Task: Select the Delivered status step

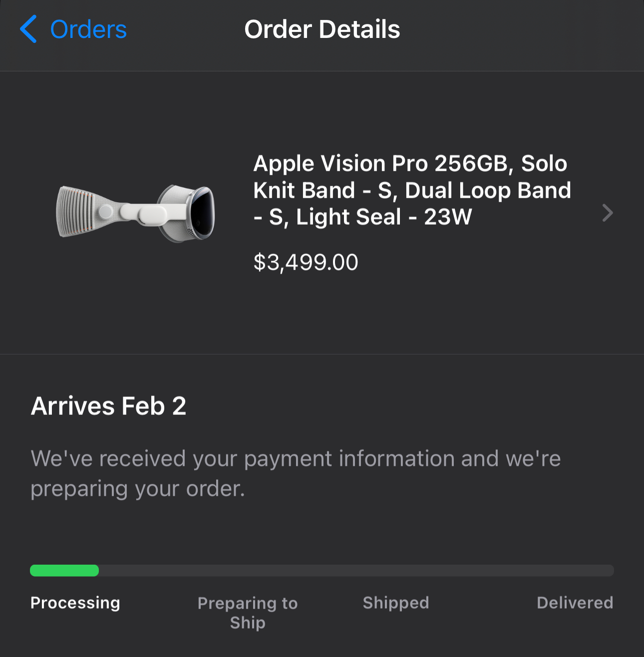Action: pos(575,603)
